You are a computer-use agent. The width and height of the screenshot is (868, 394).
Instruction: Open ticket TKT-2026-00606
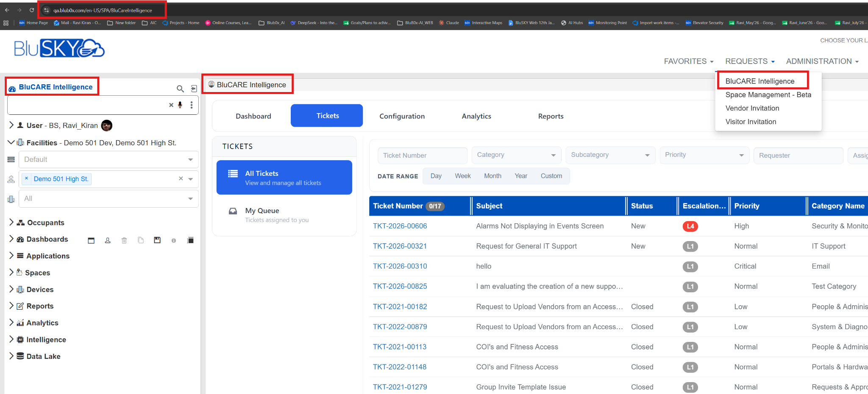pos(400,226)
